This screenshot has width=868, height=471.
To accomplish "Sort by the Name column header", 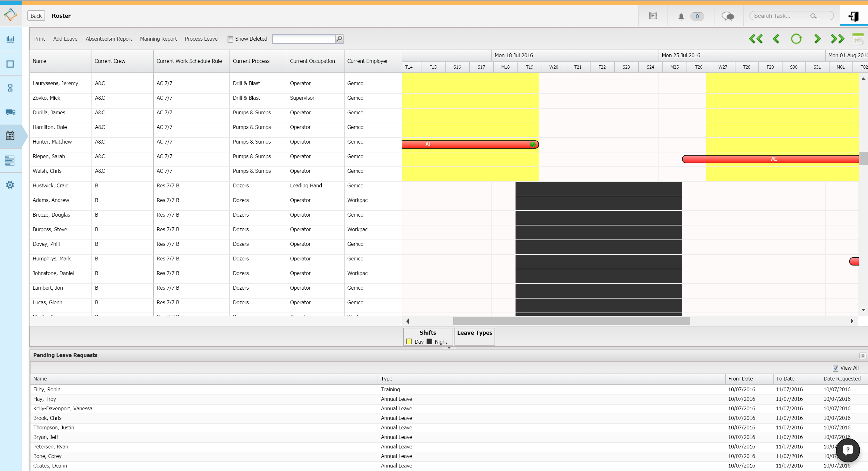I will coord(61,61).
